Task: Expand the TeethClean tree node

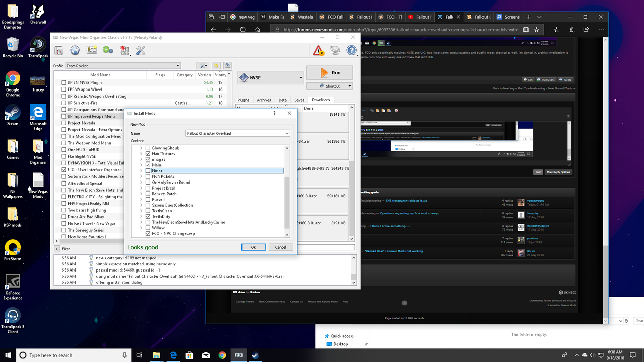Action: click(x=141, y=211)
